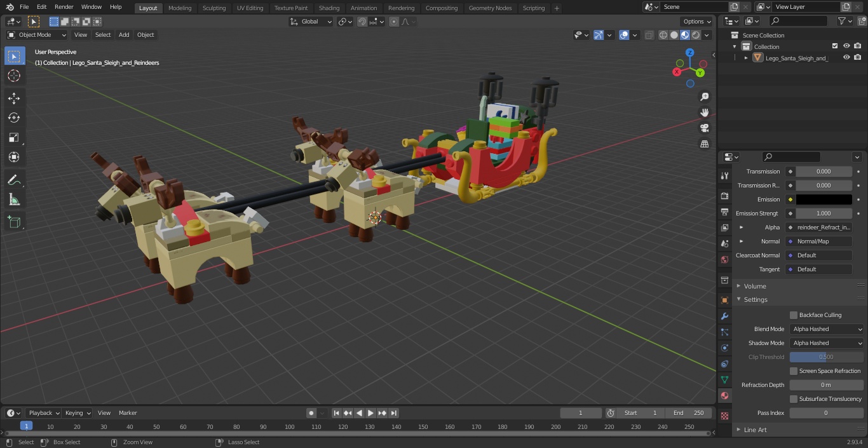Select the Cursor tool in toolbar
The width and height of the screenshot is (868, 448).
click(x=14, y=76)
